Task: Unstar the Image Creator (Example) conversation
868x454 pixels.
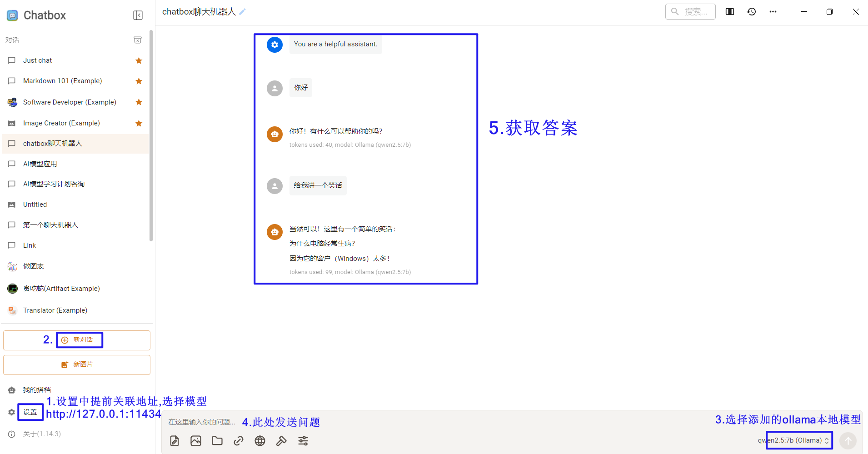Action: (139, 123)
